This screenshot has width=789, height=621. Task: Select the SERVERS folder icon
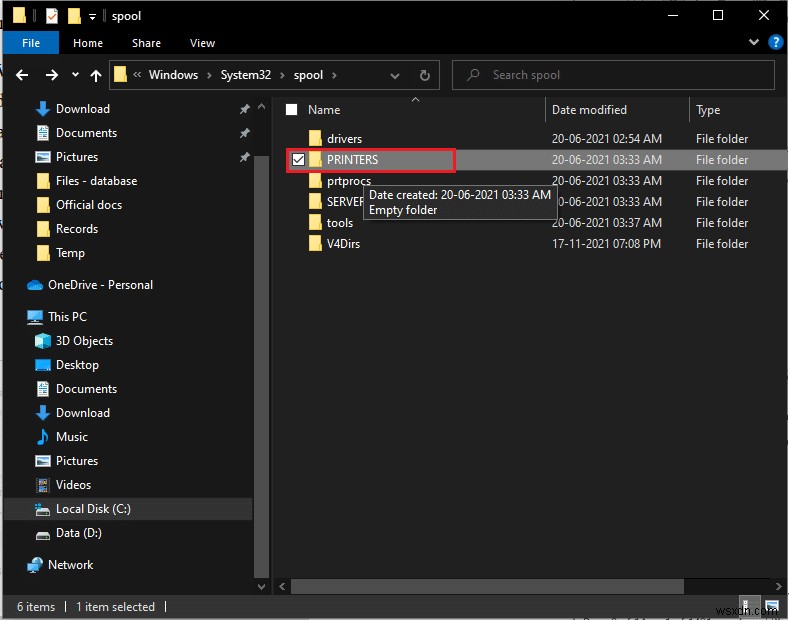pos(315,201)
